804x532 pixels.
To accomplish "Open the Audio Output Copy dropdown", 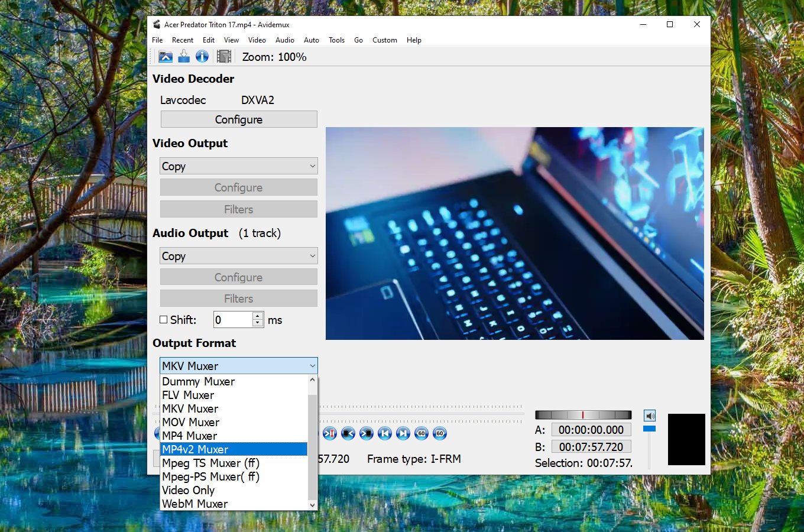I will click(x=239, y=256).
